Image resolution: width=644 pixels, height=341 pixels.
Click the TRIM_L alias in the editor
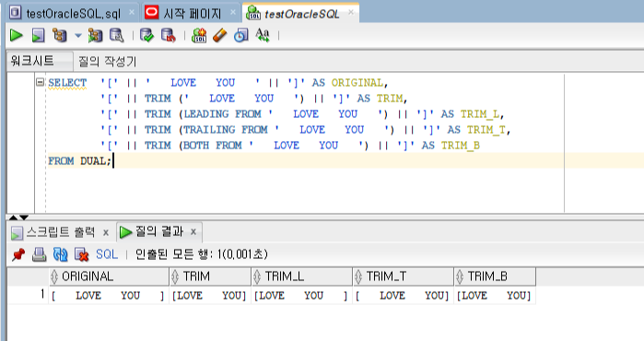click(x=479, y=113)
